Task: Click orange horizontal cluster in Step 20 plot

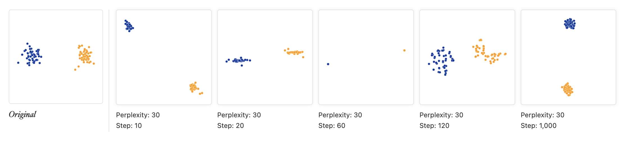Action: (x=294, y=52)
